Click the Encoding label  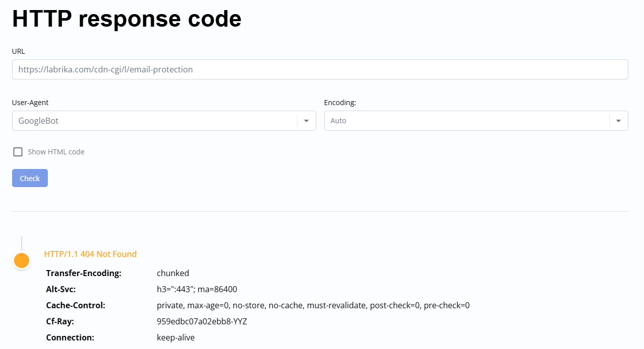pos(340,103)
